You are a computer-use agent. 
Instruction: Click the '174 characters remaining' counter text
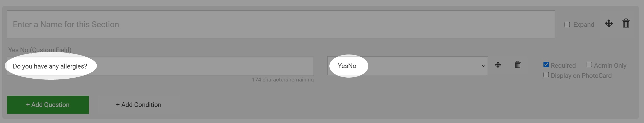(x=282, y=80)
